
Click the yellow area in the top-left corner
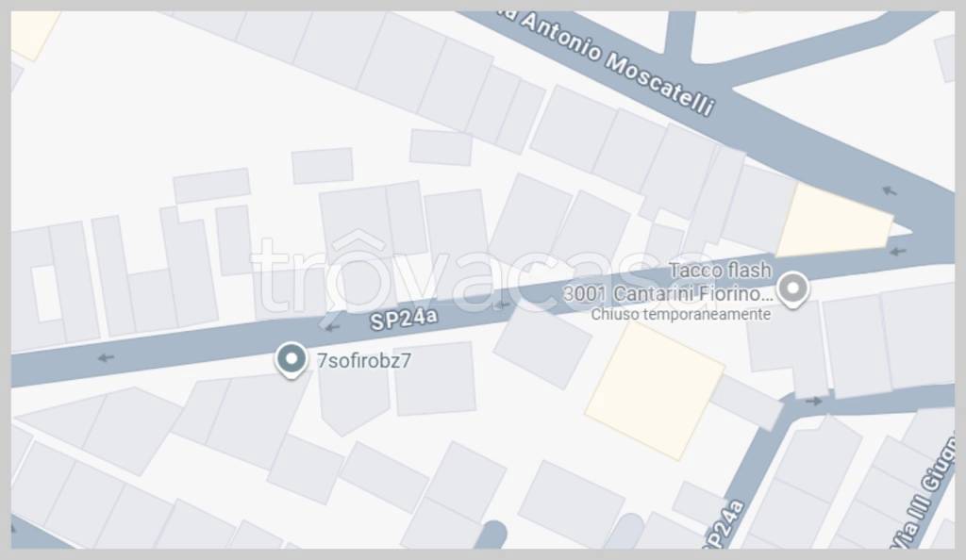point(32,34)
